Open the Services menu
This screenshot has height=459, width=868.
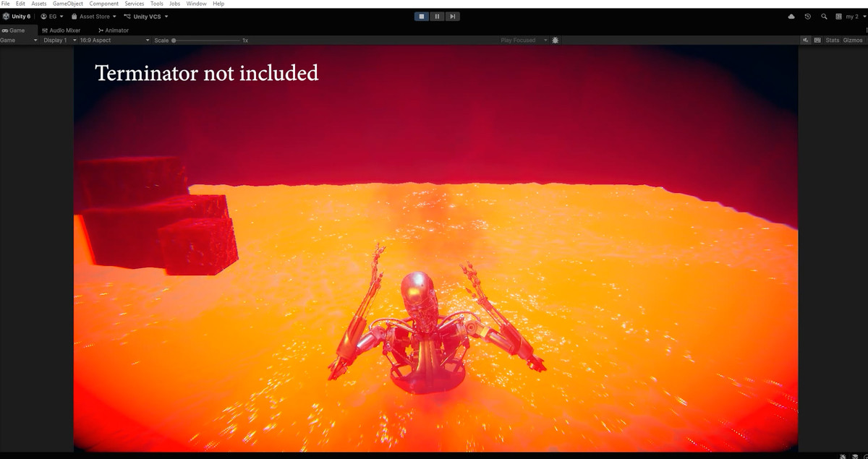(135, 4)
